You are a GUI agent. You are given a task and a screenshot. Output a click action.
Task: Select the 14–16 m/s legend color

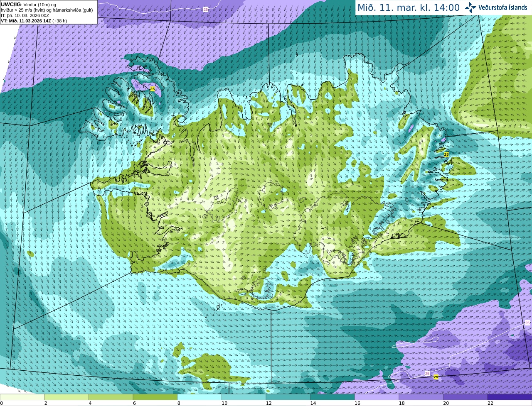[332, 397]
